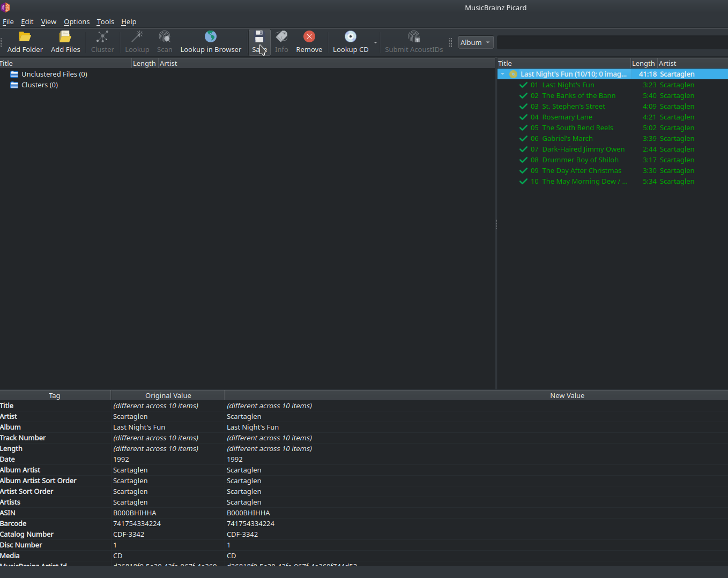Click the 41:18 album total length
728x578 pixels.
click(x=648, y=74)
